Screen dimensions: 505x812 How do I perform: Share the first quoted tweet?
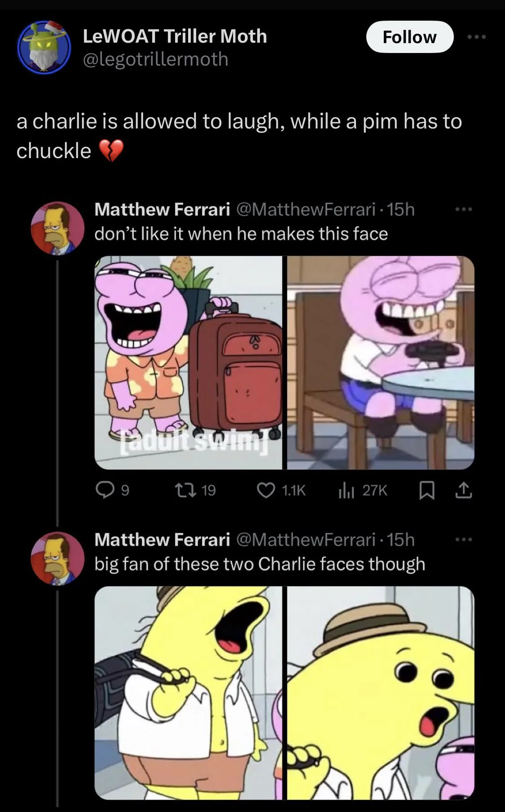pos(464,490)
